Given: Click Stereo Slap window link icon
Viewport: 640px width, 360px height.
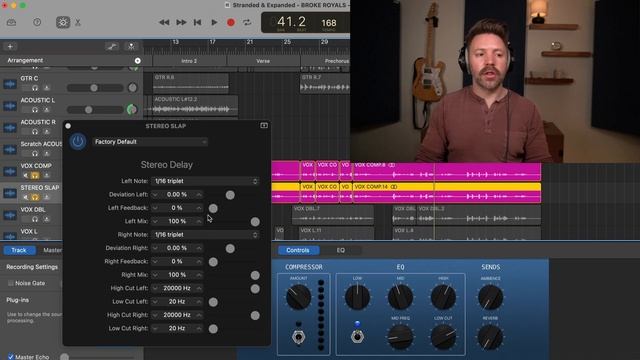Looking at the screenshot, I should [264, 125].
